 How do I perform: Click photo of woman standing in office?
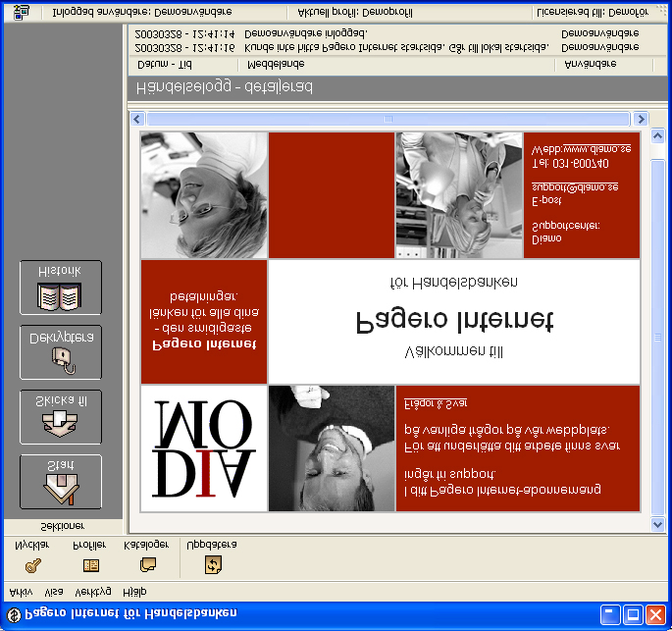459,195
